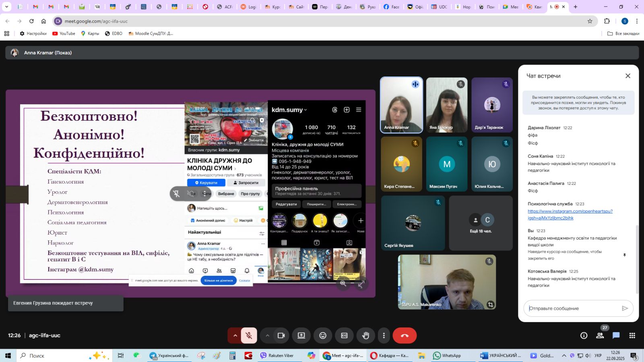Click the present screen icon
This screenshot has width=644, height=362.
point(301,335)
